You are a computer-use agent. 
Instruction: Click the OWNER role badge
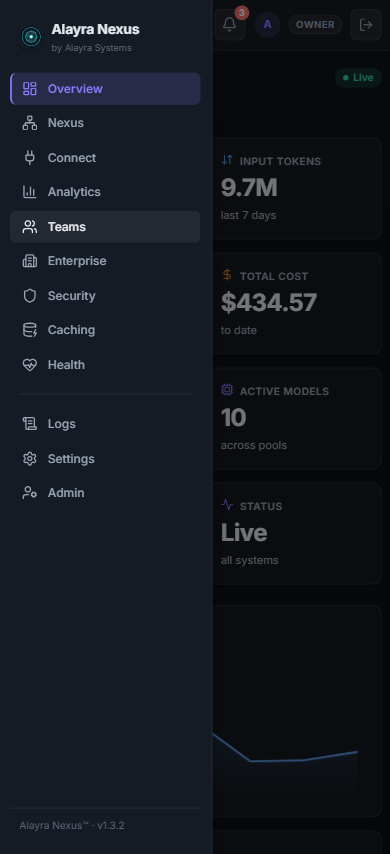[x=315, y=25]
